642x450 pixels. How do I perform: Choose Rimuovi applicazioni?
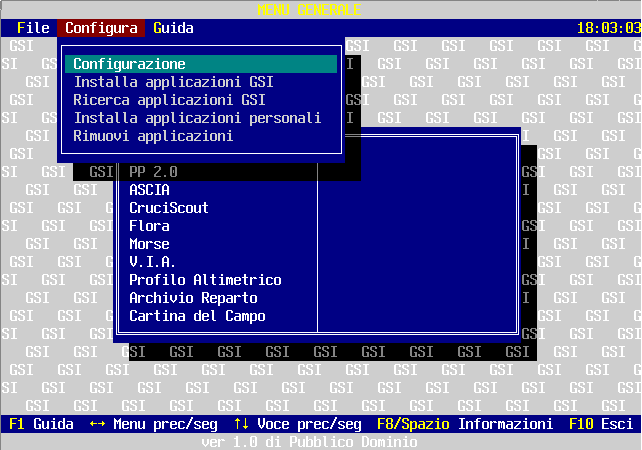click(153, 136)
